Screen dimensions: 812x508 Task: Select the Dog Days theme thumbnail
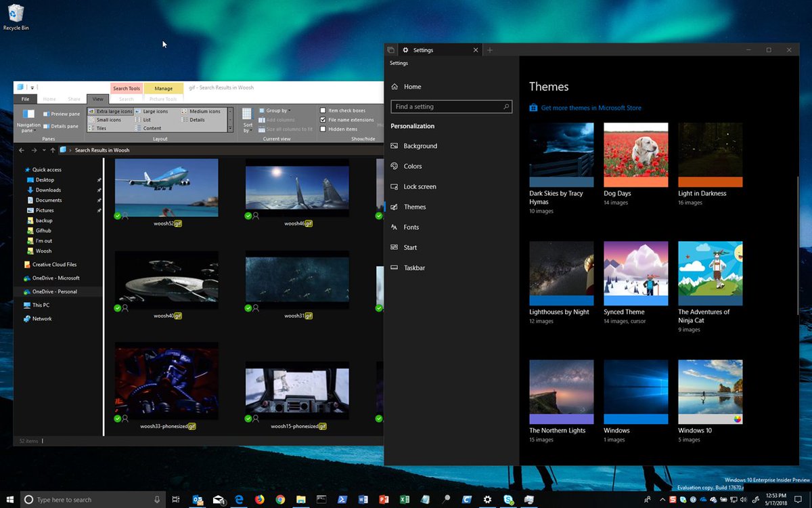tap(635, 154)
